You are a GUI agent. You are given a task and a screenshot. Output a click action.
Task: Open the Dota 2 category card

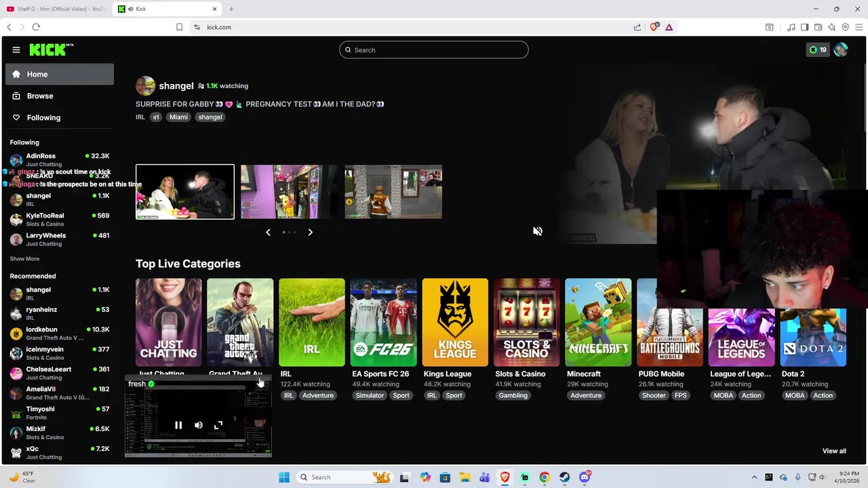tap(813, 337)
